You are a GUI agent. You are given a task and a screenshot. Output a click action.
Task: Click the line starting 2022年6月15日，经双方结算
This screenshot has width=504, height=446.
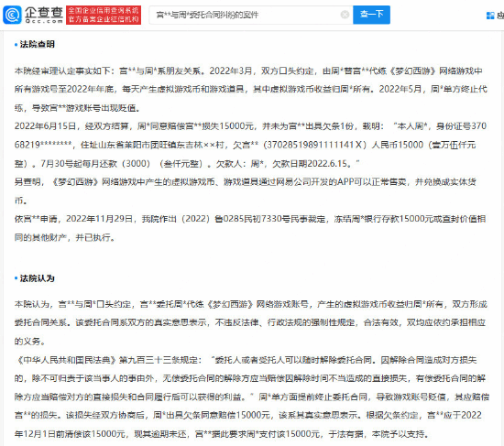pos(250,126)
